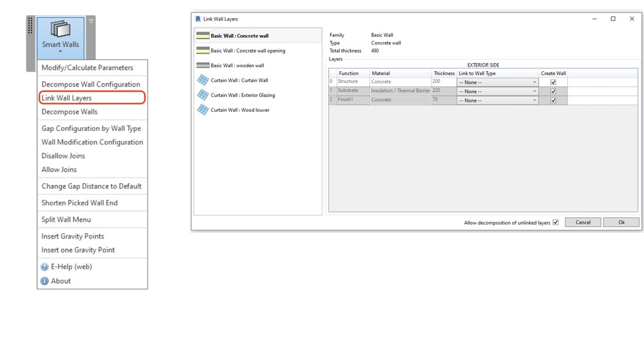The image size is (644, 345).
Task: Select the Curtain Wall : Wood louver icon
Action: pyautogui.click(x=203, y=110)
